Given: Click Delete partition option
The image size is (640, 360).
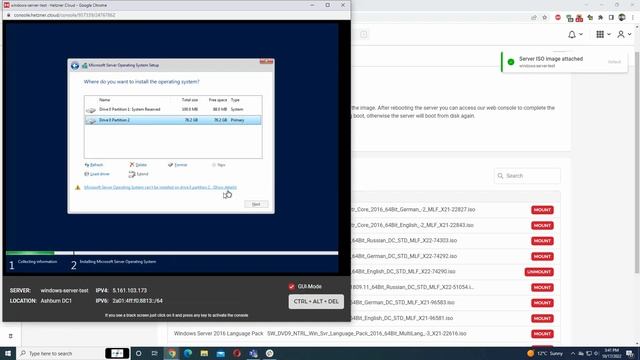Looking at the screenshot, I should [138, 165].
